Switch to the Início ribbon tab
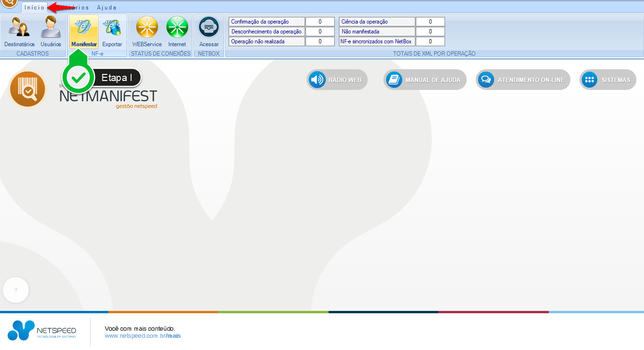The height and width of the screenshot is (350, 644). pos(34,8)
